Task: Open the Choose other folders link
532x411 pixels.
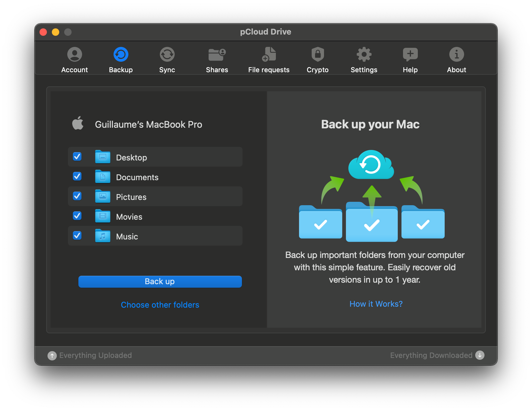Action: click(x=160, y=305)
